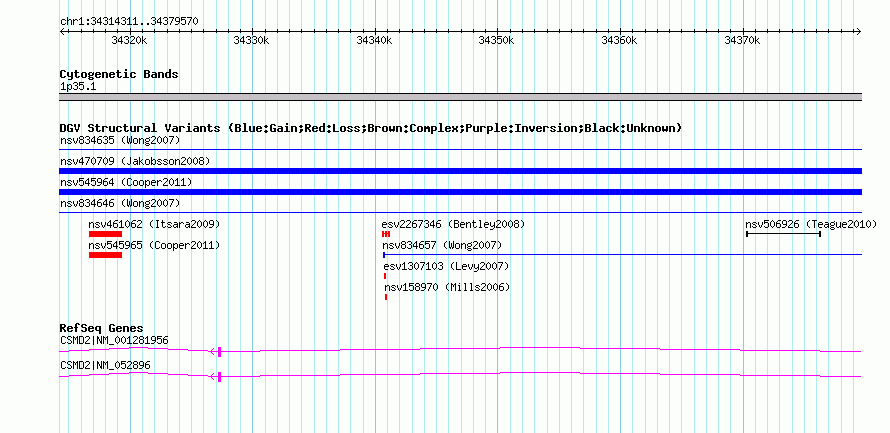This screenshot has height=433, width=890.
Task: Select the nsv834657 (Wong2007) variant label
Action: point(442,245)
